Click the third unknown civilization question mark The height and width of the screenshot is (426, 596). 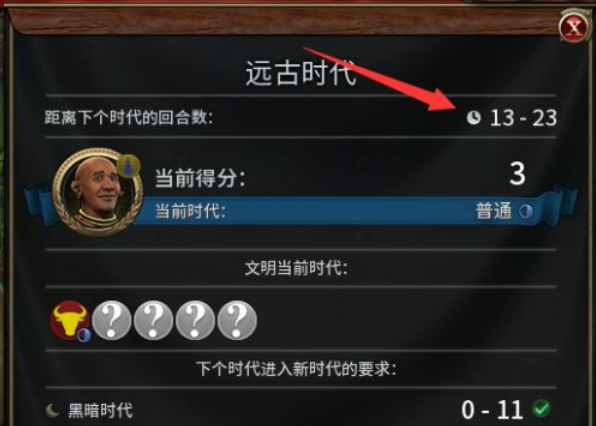[x=195, y=320]
